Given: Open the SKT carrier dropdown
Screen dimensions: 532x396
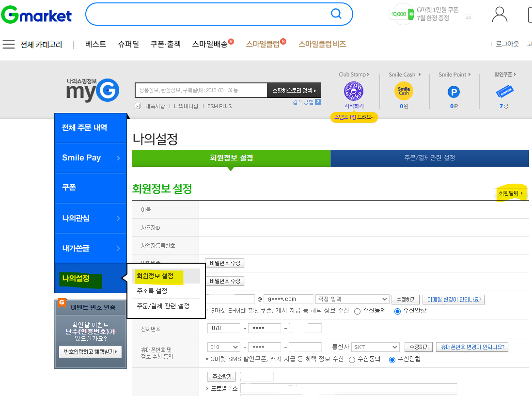Looking at the screenshot, I should pos(375,347).
